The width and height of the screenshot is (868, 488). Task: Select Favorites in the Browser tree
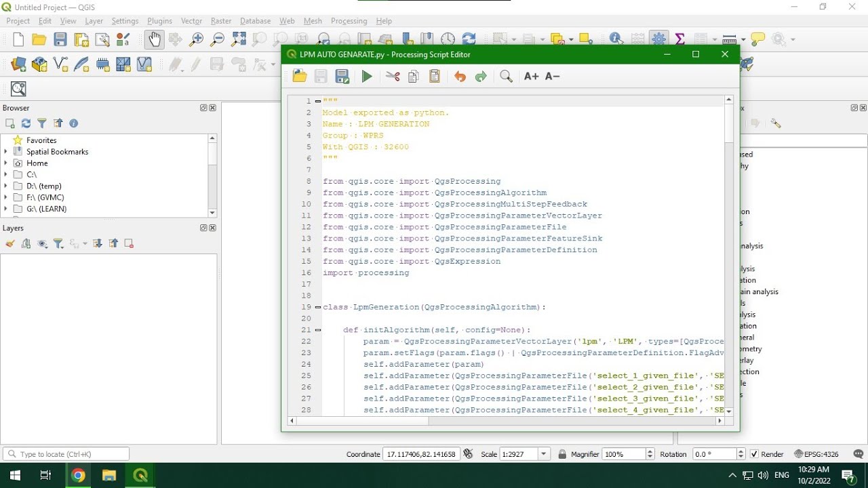[41, 140]
